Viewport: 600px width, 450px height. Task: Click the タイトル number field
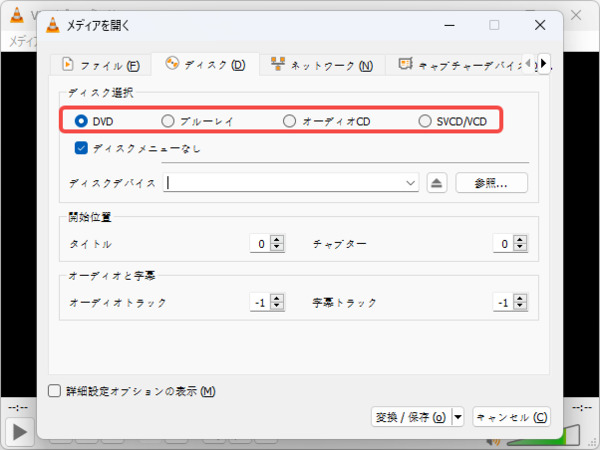tap(260, 243)
